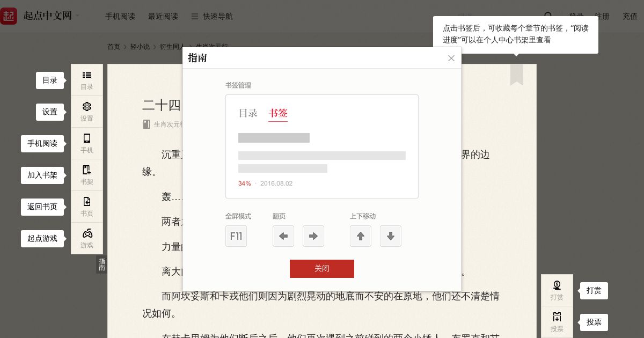
Task: Go to 首页 in the breadcrumb
Action: tap(114, 47)
